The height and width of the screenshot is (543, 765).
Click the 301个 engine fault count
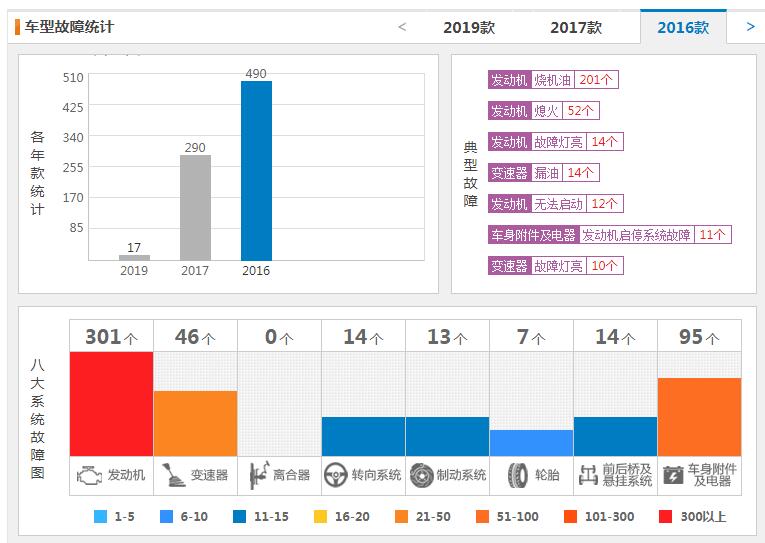111,337
